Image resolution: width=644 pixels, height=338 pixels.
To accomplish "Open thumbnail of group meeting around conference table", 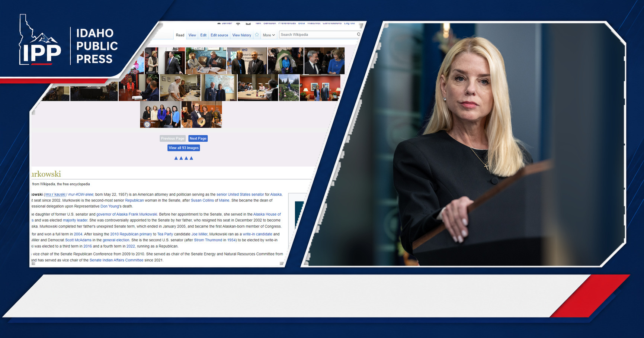I will click(x=258, y=88).
